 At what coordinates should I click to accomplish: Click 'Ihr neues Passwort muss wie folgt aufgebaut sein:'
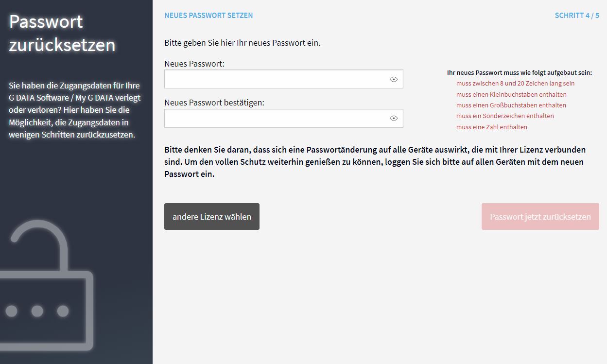pos(520,72)
